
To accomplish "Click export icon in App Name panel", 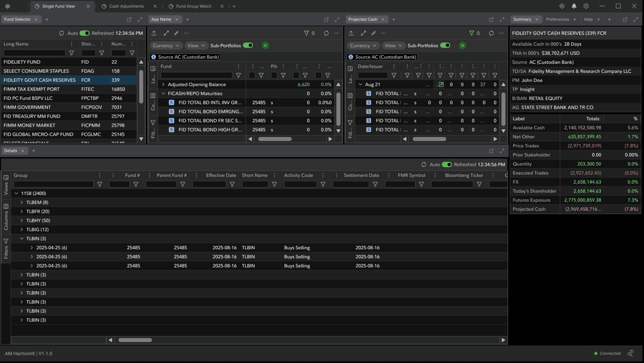I will point(154,33).
